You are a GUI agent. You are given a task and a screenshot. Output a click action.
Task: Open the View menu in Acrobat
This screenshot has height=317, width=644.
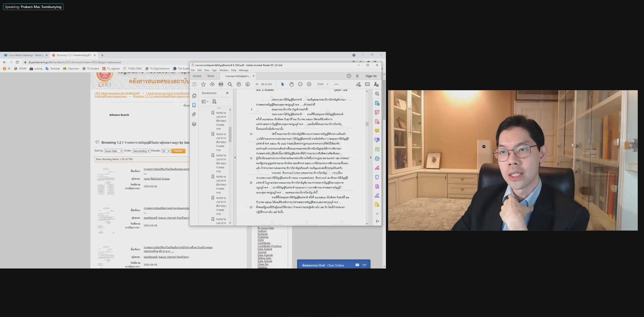[207, 70]
